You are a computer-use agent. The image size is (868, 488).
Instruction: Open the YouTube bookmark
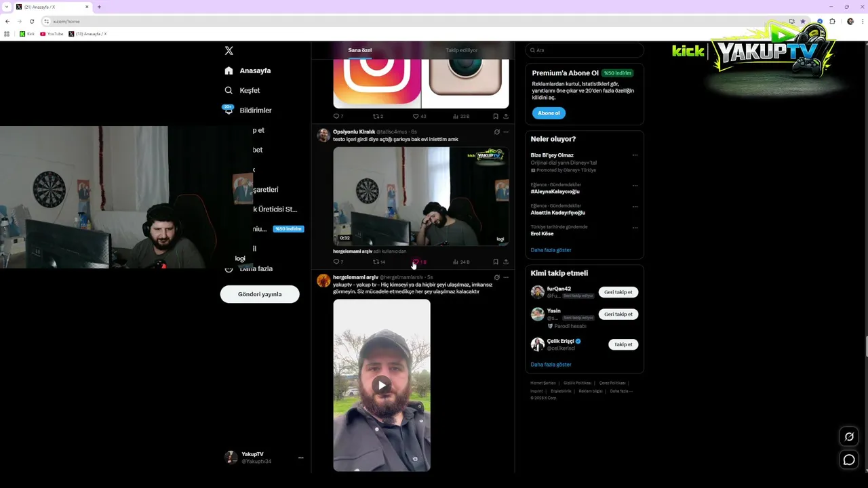tap(52, 34)
